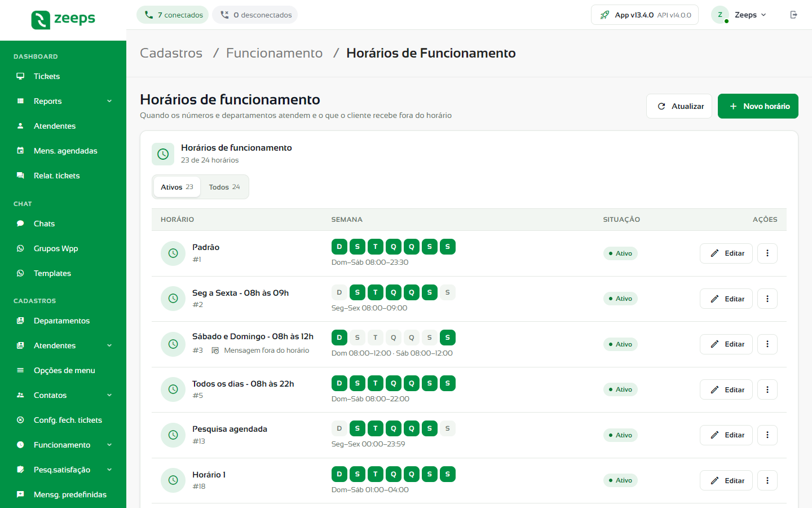Switch to Todos 24 tab

[x=224, y=187]
